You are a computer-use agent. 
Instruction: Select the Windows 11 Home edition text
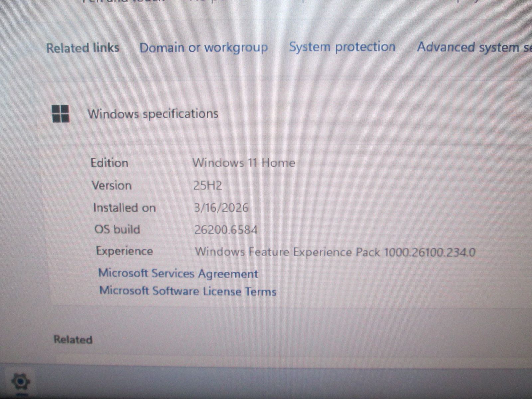244,163
